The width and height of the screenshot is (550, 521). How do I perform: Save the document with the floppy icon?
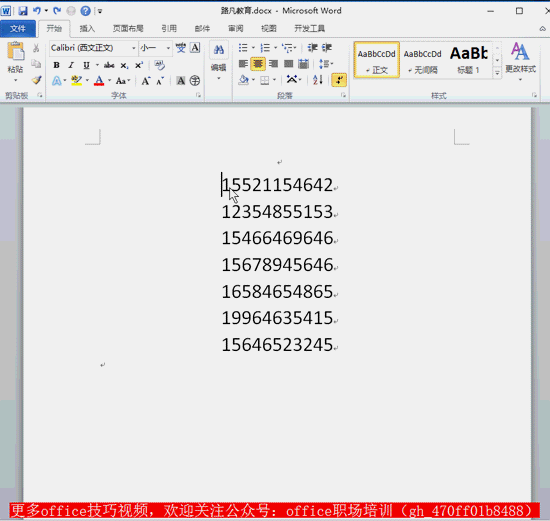pyautogui.click(x=23, y=11)
